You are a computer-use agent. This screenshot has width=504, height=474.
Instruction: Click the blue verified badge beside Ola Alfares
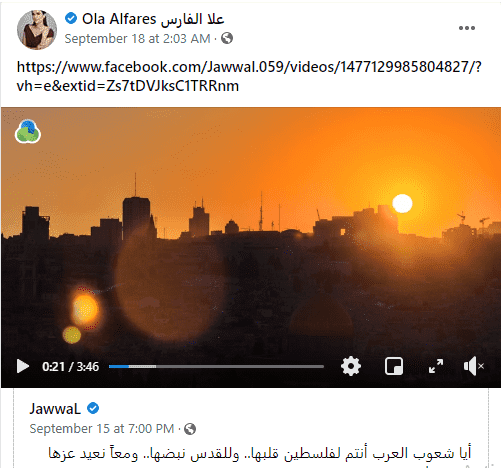[71, 18]
